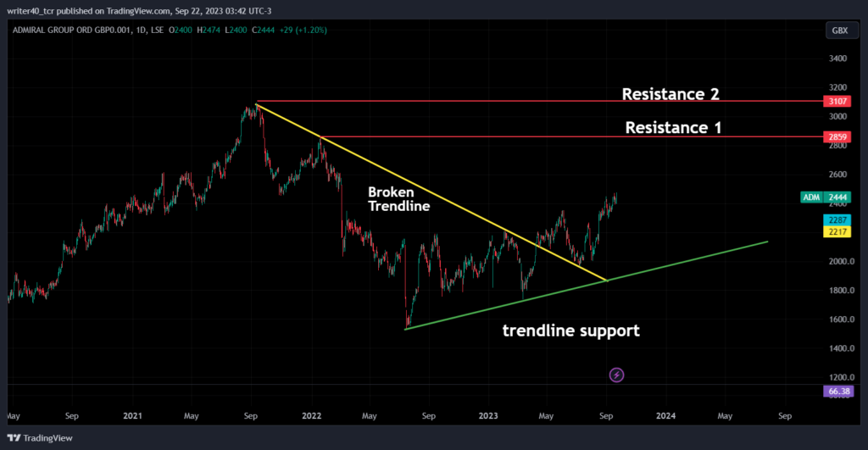
Task: Click the ADM 2444 current price label
Action: 826,197
